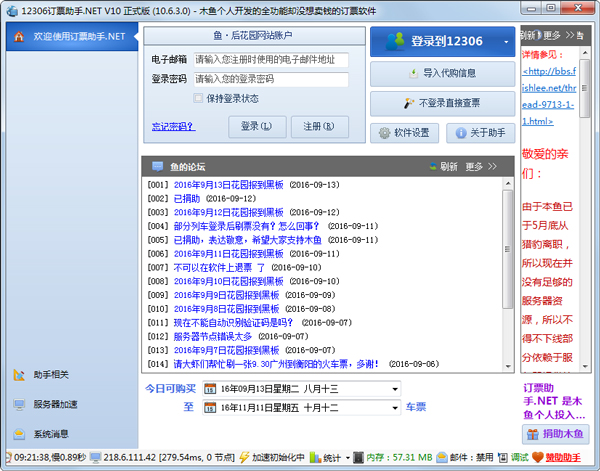Click the refresh icon in the forum header
This screenshot has width=600, height=471.
[433, 166]
